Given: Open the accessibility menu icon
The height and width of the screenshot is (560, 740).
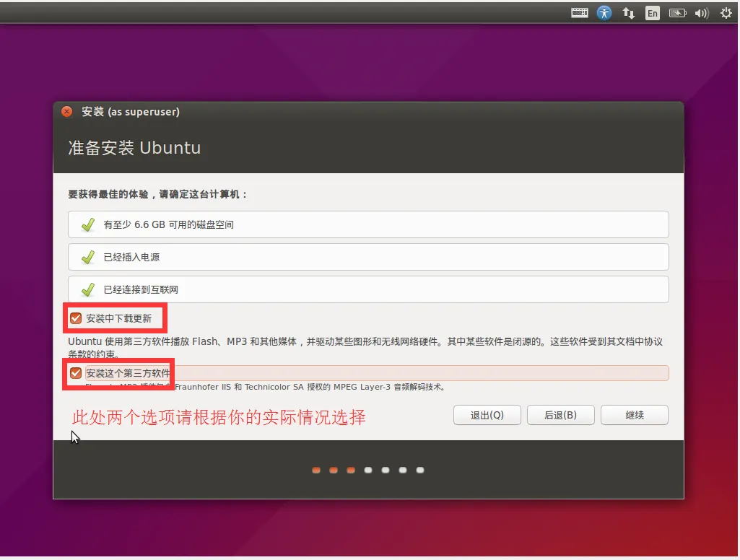Looking at the screenshot, I should click(604, 13).
